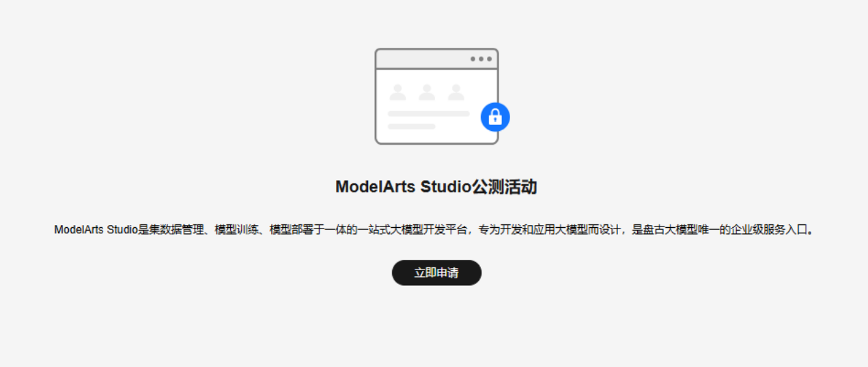The height and width of the screenshot is (367, 868).
Task: Click the ModelArts Studio公测活动 heading
Action: tap(436, 187)
